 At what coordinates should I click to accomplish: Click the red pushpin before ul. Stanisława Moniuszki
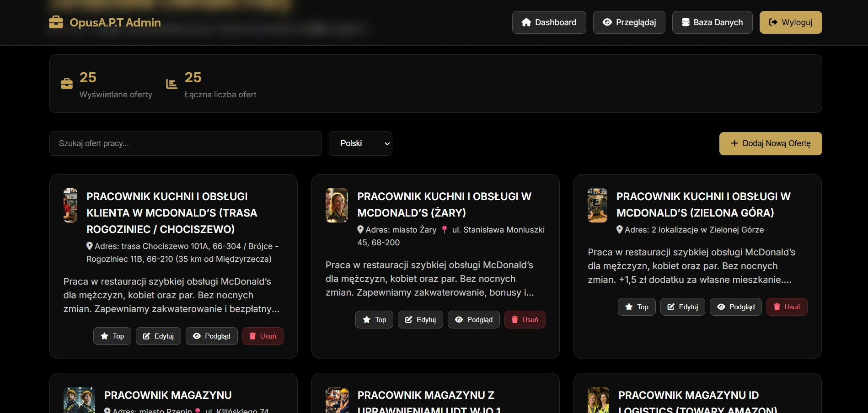(x=445, y=229)
